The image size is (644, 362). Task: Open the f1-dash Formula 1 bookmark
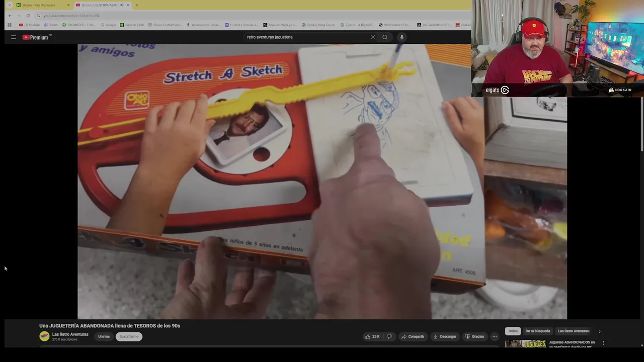(x=242, y=25)
